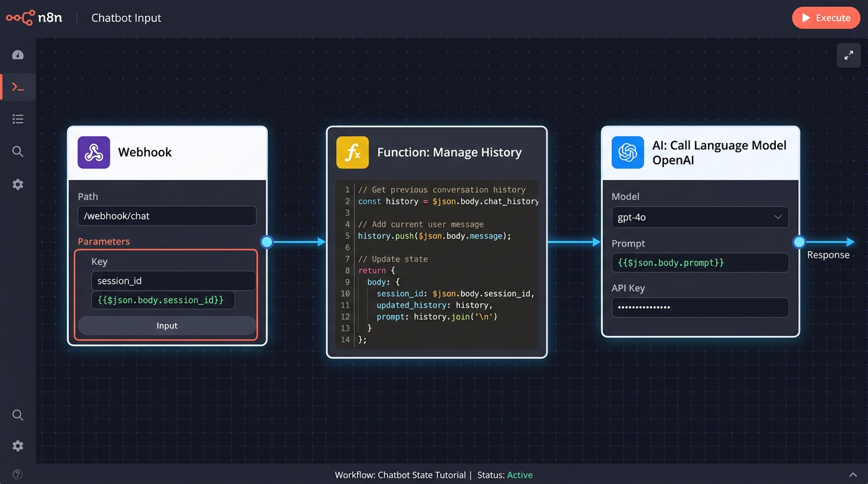Image resolution: width=868 pixels, height=484 pixels.
Task: Click the blue OpenAI node icon
Action: click(x=628, y=153)
